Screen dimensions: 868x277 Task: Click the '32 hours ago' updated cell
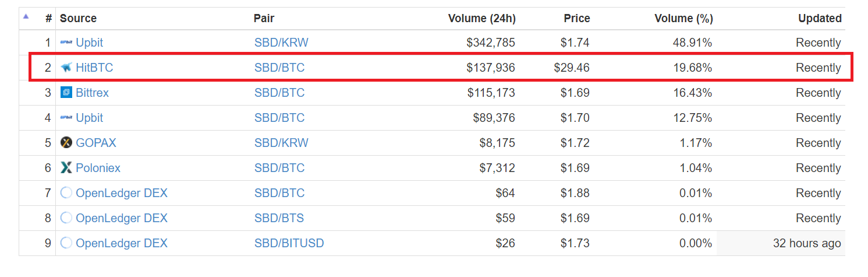806,243
